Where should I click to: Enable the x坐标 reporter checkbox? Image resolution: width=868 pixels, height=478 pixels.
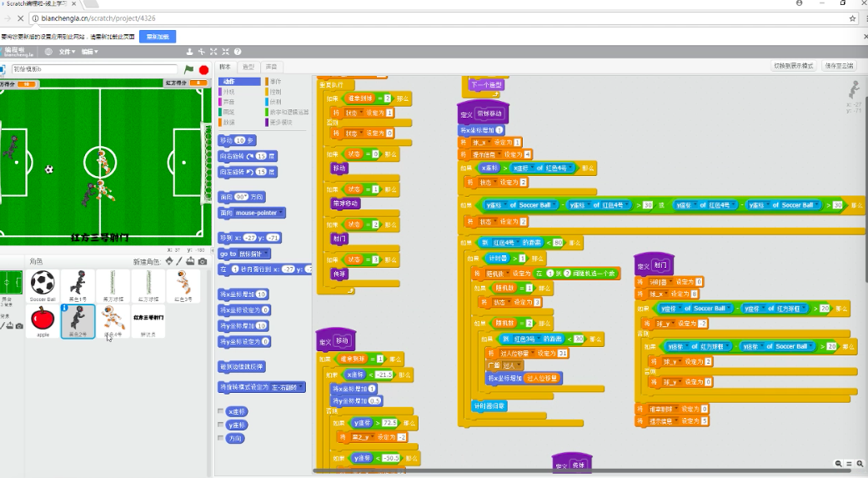point(220,411)
